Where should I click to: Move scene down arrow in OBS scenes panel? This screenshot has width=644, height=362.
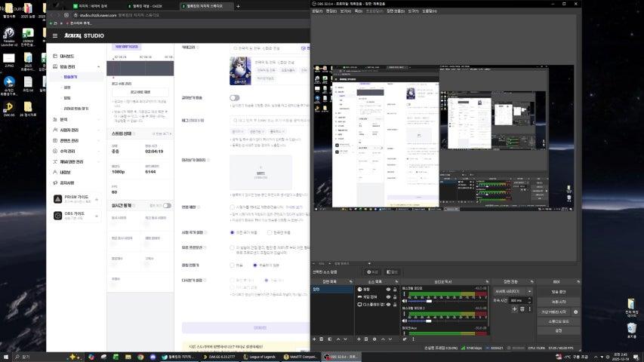click(x=346, y=339)
